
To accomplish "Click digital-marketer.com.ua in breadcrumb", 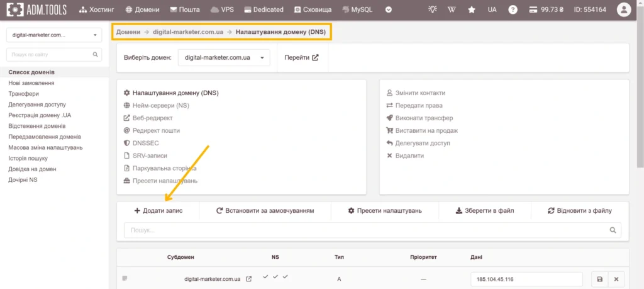I will 188,32.
